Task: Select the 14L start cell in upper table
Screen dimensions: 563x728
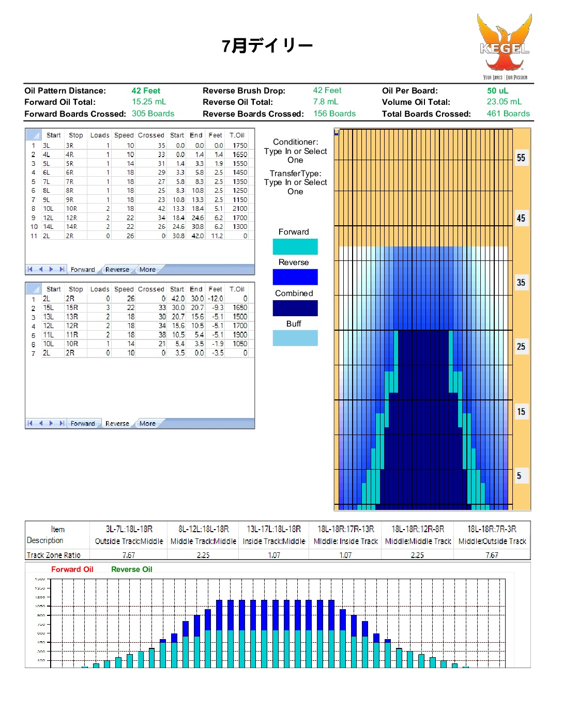Action: click(53, 227)
